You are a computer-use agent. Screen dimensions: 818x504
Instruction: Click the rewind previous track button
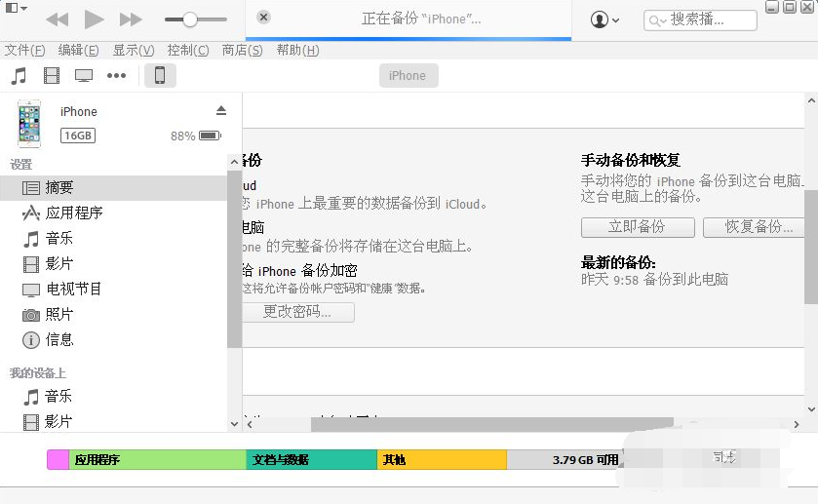click(x=58, y=19)
